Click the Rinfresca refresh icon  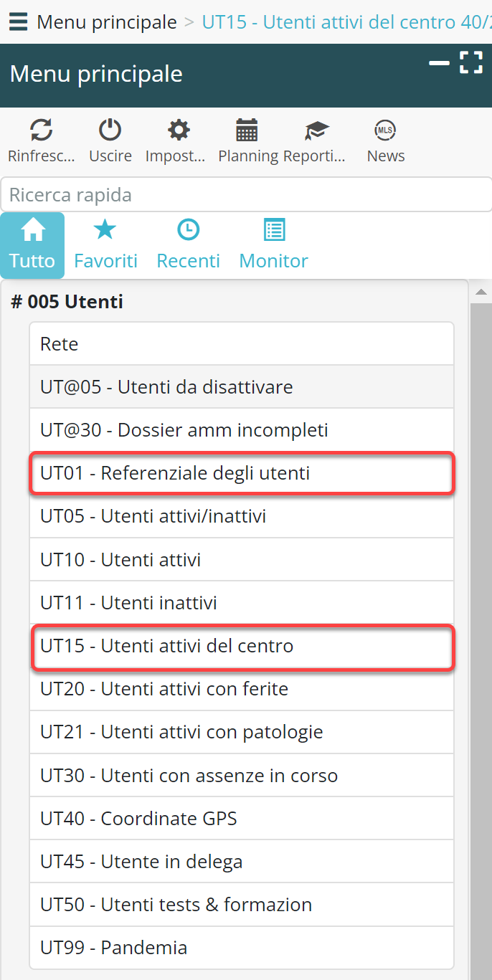click(x=41, y=130)
